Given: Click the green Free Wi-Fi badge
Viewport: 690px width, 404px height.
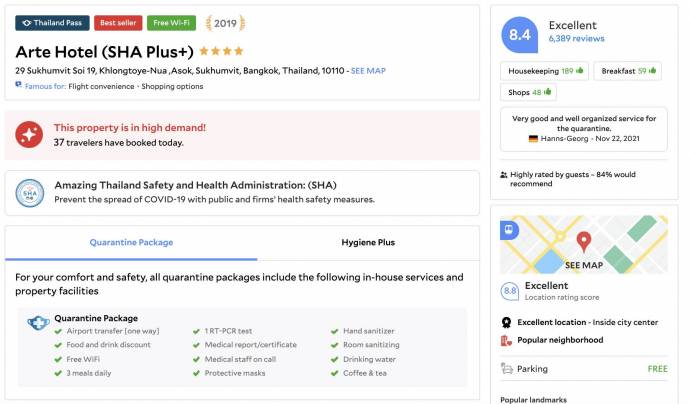Looking at the screenshot, I should (x=171, y=23).
